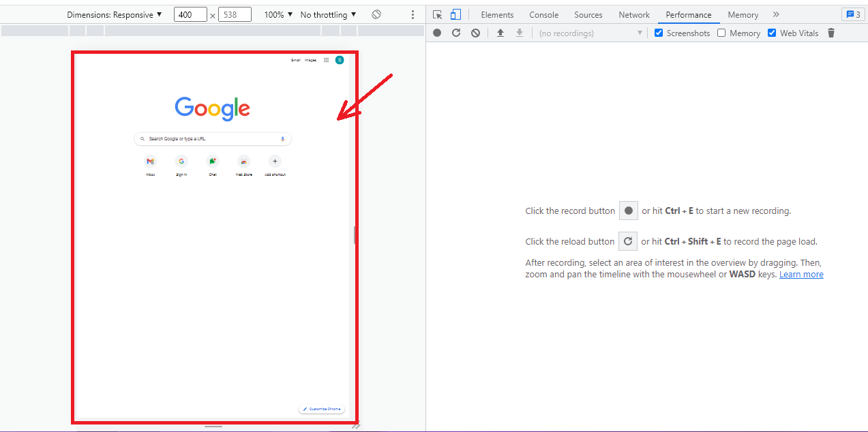Screen dimensions: 868x432
Task: Open the Sign in shortcut
Action: [x=181, y=164]
